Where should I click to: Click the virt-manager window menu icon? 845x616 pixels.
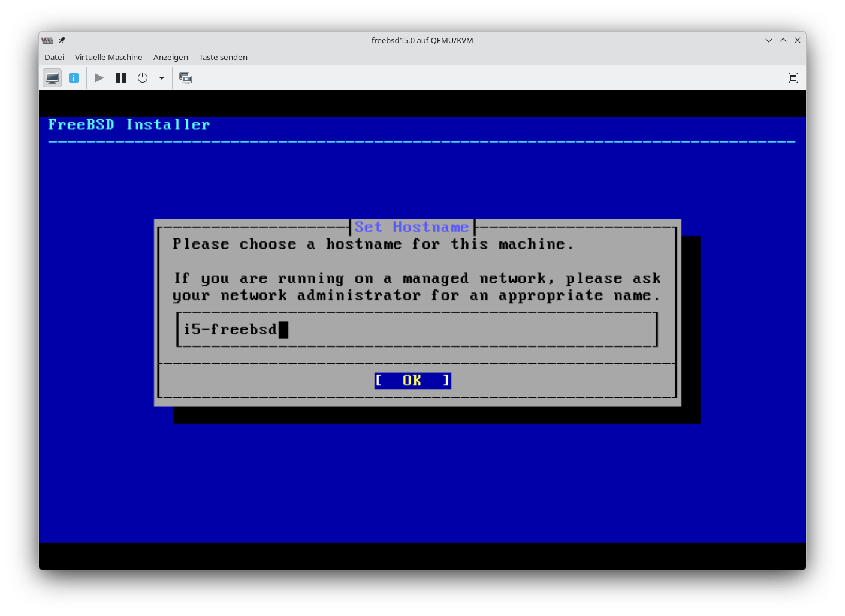[x=47, y=40]
